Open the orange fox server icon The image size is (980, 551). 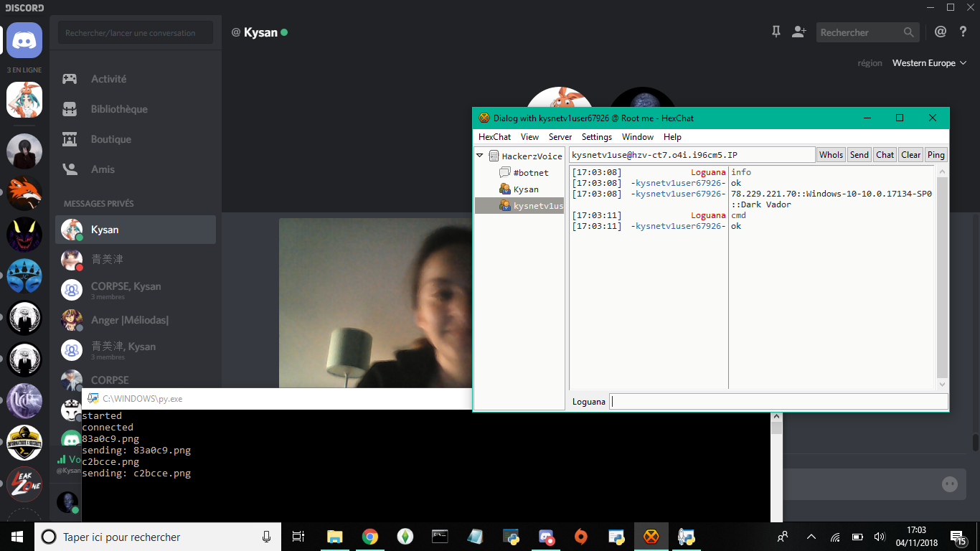(x=24, y=193)
